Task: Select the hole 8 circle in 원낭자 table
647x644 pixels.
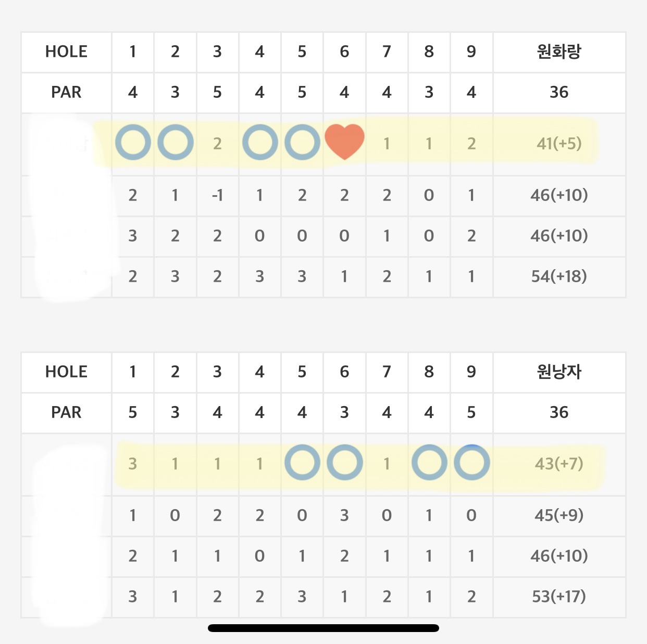Action: [429, 462]
